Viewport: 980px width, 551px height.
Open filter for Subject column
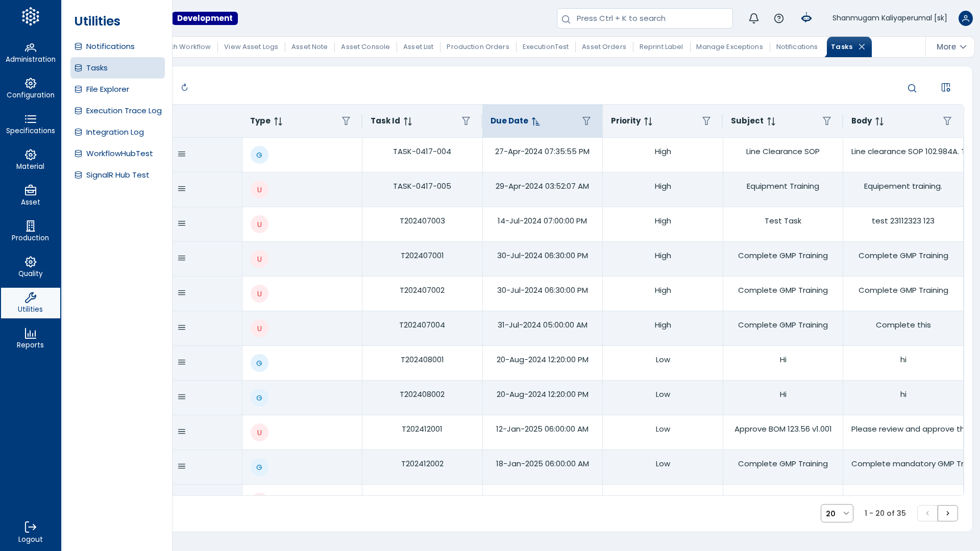[x=827, y=121]
